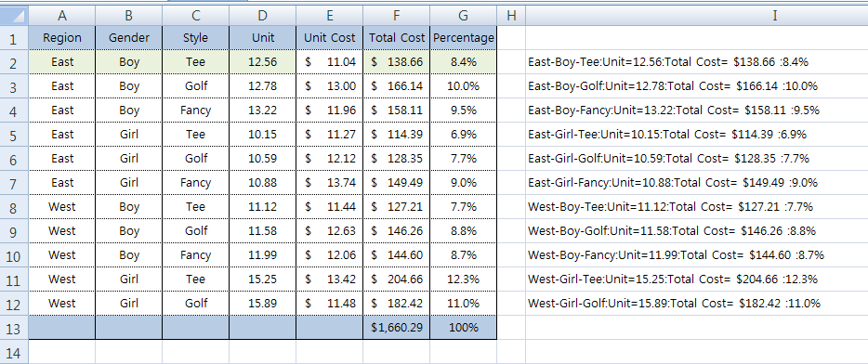
Task: Click the Style header cell
Action: [x=196, y=38]
